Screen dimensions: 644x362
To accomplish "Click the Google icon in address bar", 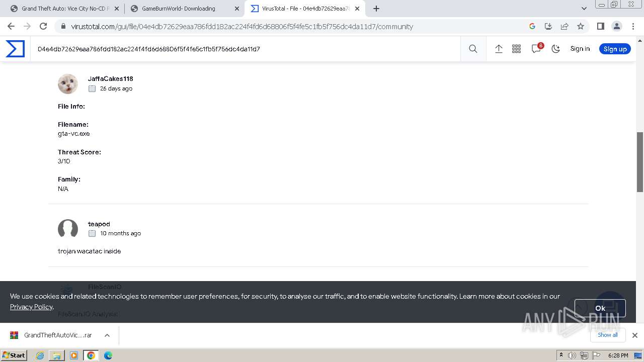I will pos(532,26).
